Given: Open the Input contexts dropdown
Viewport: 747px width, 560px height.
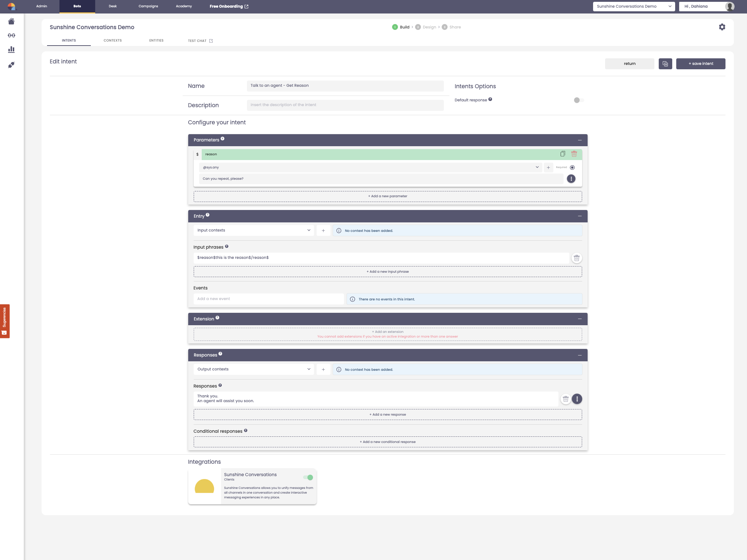Looking at the screenshot, I should (253, 230).
